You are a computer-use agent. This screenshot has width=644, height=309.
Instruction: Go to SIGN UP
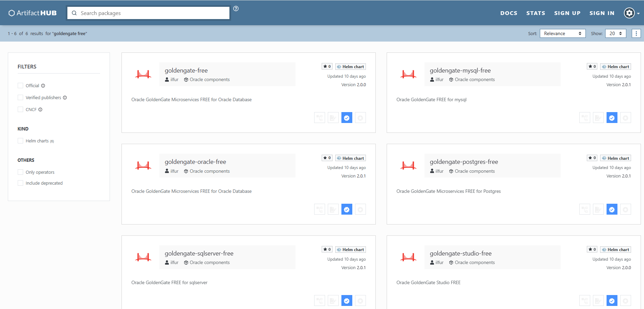tap(567, 13)
